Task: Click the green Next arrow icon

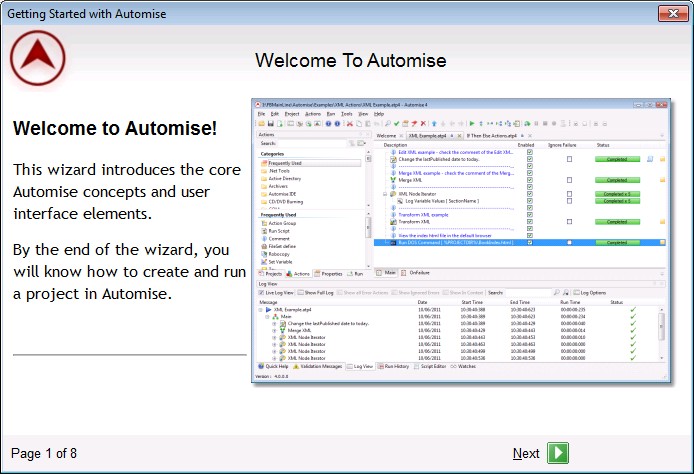Action: [558, 453]
